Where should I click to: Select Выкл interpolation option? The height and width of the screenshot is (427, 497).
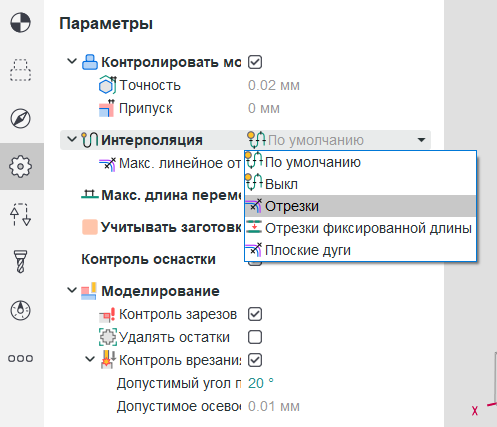click(x=360, y=184)
